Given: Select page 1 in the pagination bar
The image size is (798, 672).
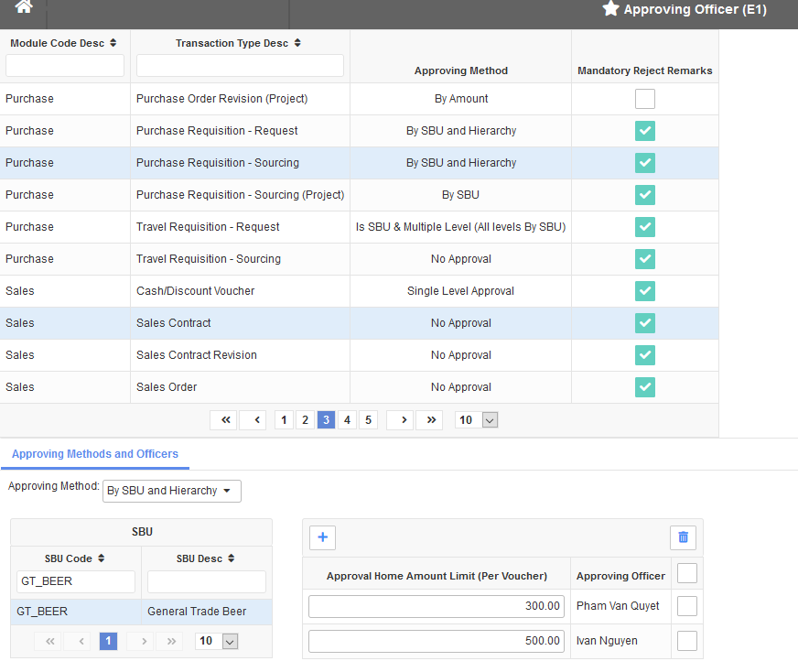Looking at the screenshot, I should (284, 419).
